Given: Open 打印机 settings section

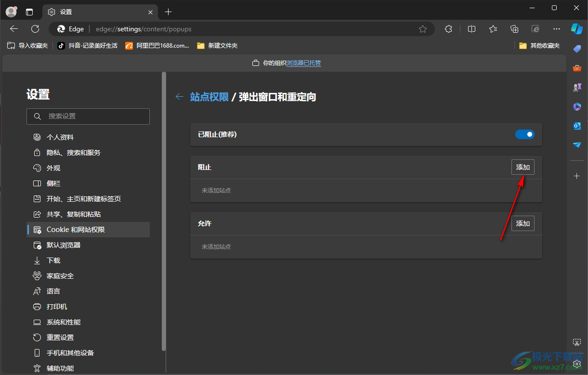Looking at the screenshot, I should [88, 307].
